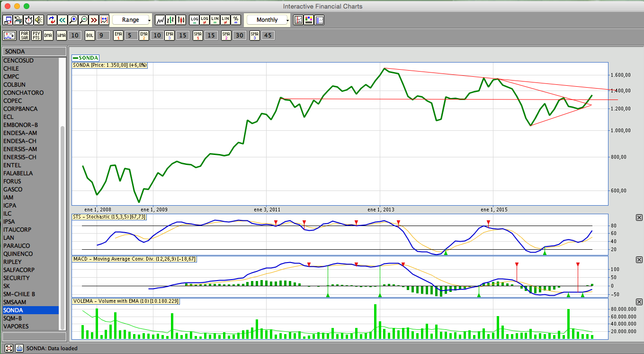Open the Monthly period dropdown
Viewport: 644px width, 354px height.
[268, 20]
